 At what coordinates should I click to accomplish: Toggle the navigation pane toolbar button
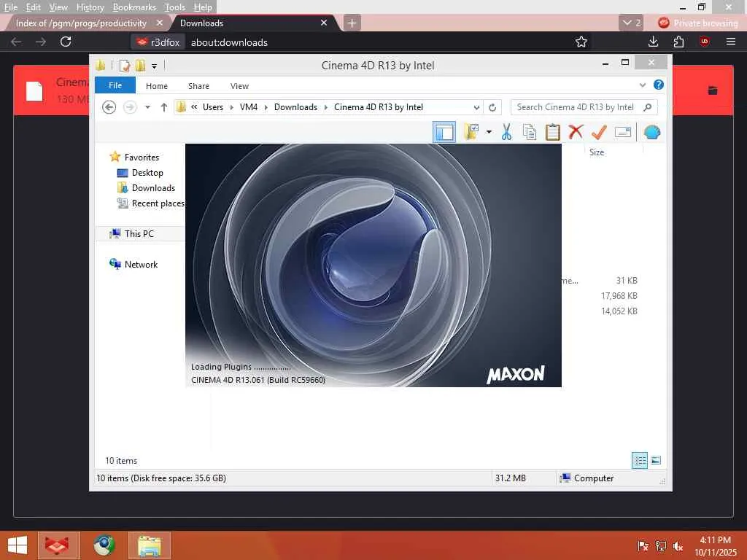pos(444,132)
